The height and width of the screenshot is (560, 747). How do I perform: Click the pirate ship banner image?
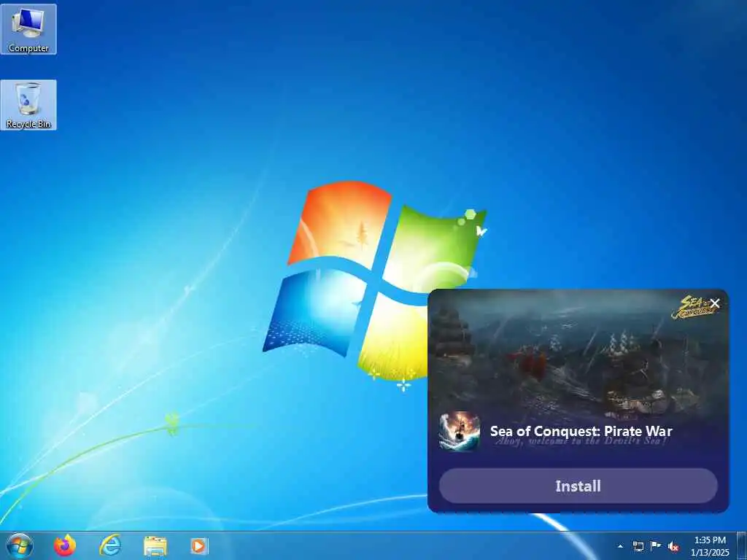(578, 355)
